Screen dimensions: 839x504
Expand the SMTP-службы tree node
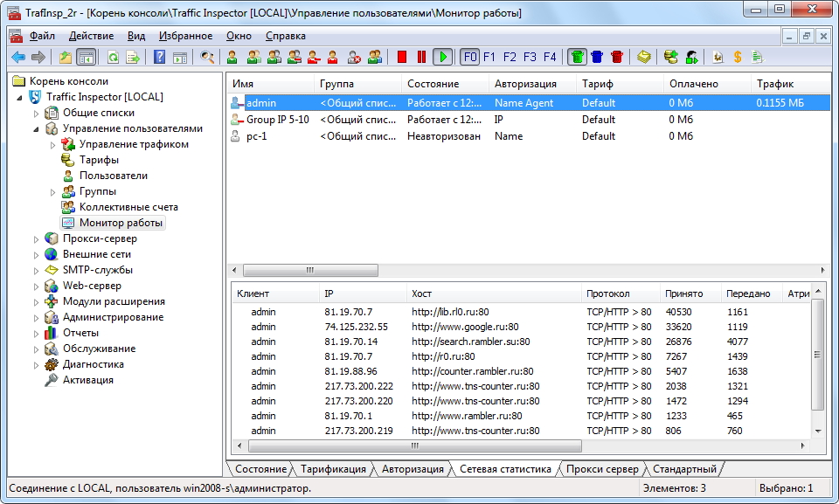point(37,271)
